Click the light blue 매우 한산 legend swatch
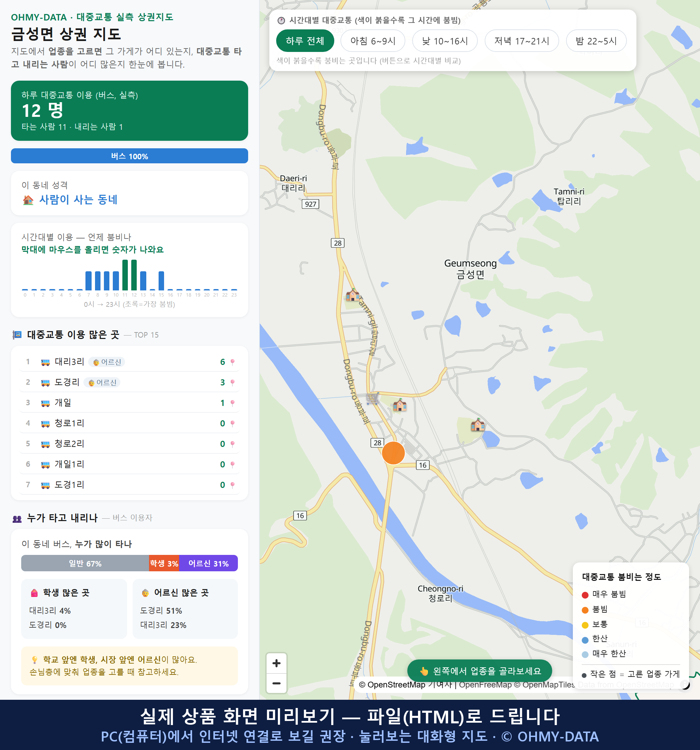Image resolution: width=700 pixels, height=750 pixels. click(585, 655)
